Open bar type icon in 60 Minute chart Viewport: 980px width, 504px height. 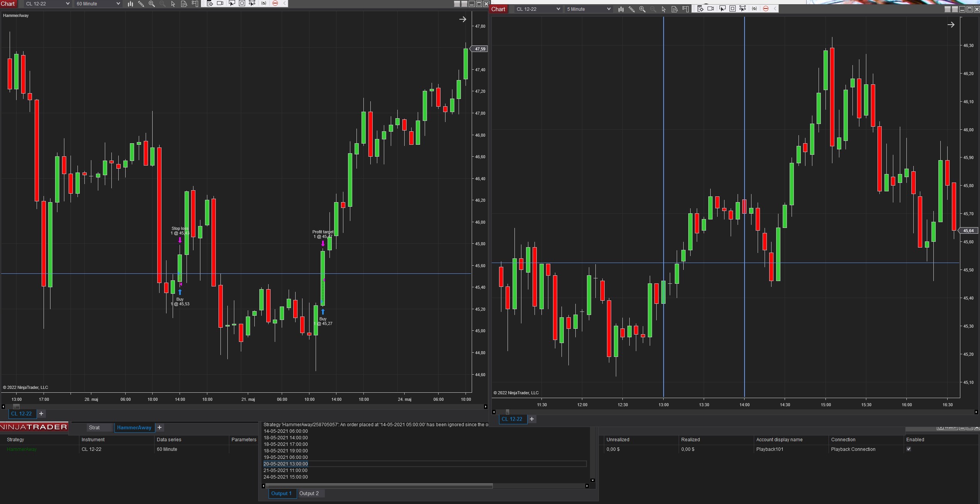click(130, 4)
